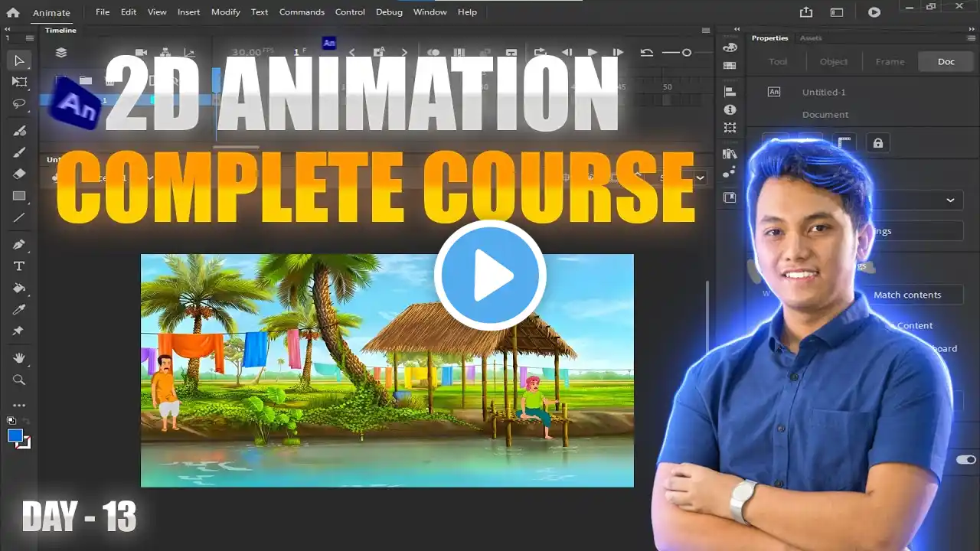The height and width of the screenshot is (551, 980).
Task: Select the Classic Brush tool
Action: pos(19,152)
